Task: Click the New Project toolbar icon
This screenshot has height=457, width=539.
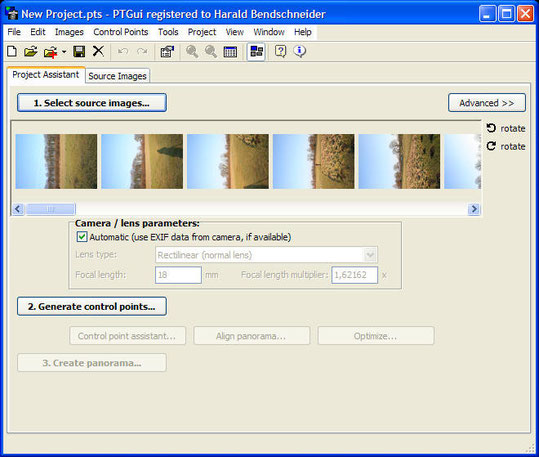Action: (12, 52)
